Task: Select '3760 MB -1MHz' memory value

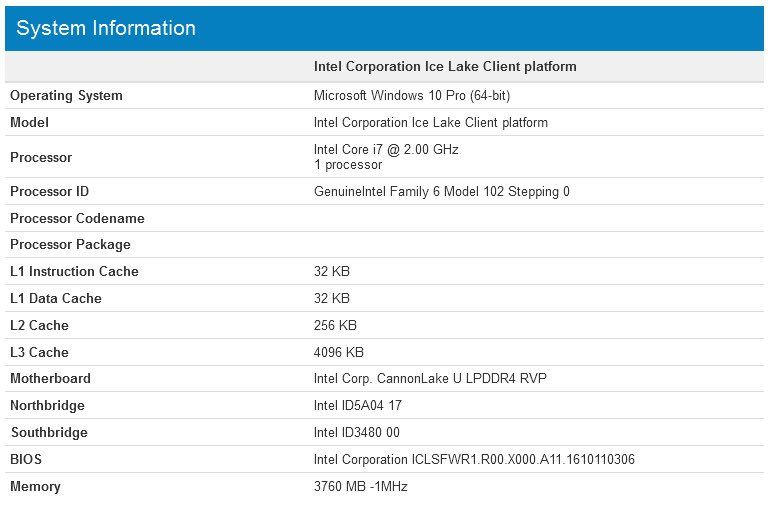Action: point(360,486)
